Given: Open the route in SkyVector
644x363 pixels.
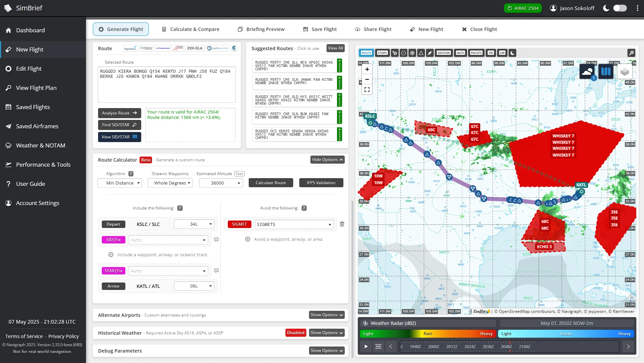Looking at the screenshot, I should (147, 48).
